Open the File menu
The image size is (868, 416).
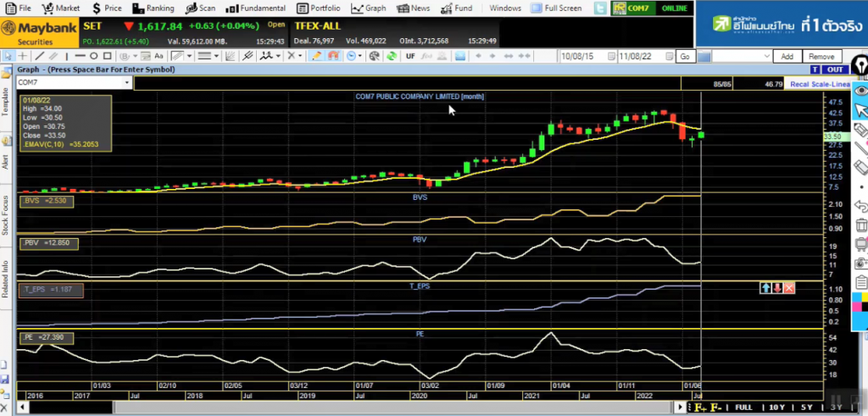19,8
